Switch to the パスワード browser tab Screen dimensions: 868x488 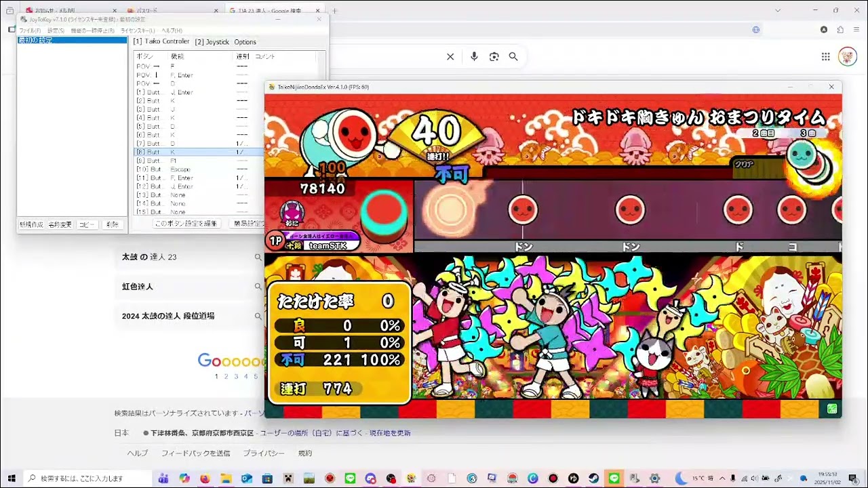coord(173,11)
